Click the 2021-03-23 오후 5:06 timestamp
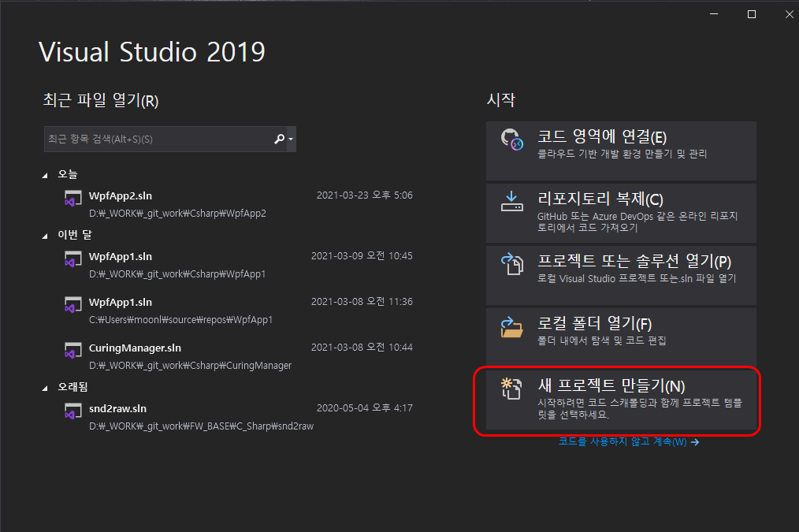 (364, 195)
